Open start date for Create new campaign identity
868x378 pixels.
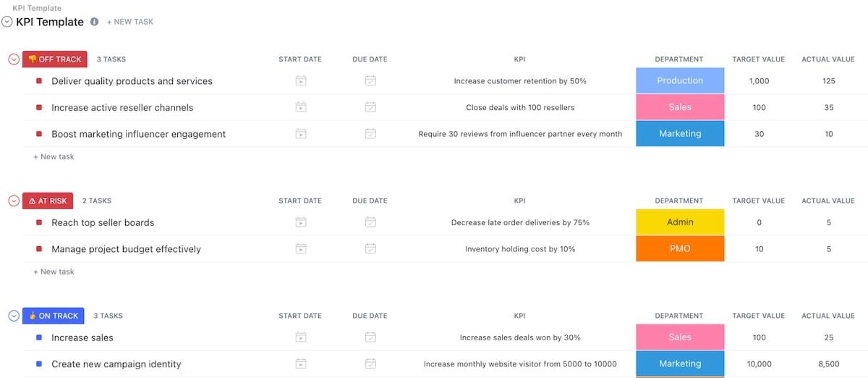coord(301,364)
